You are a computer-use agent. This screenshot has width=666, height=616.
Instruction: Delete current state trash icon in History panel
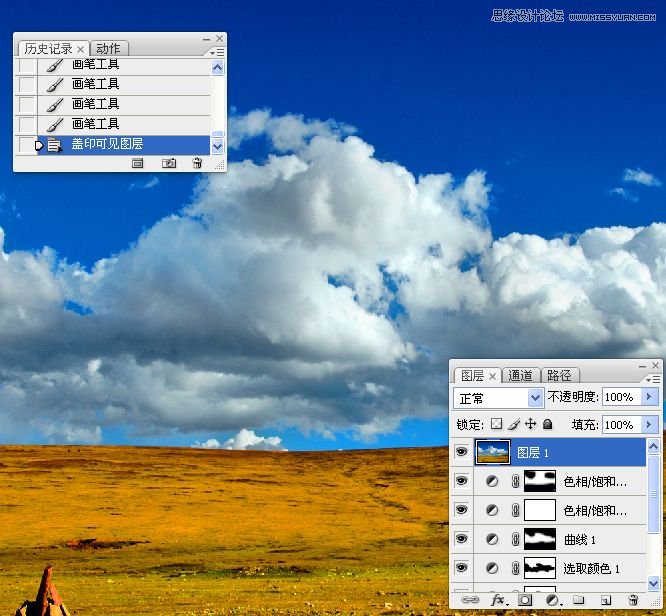(x=197, y=163)
